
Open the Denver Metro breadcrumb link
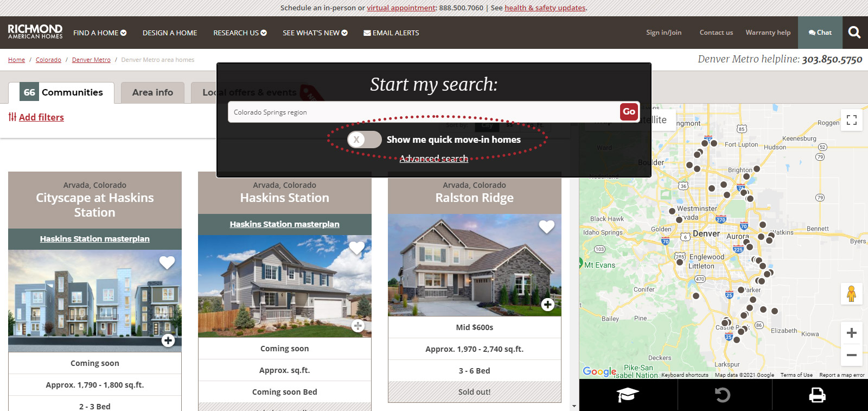click(91, 60)
